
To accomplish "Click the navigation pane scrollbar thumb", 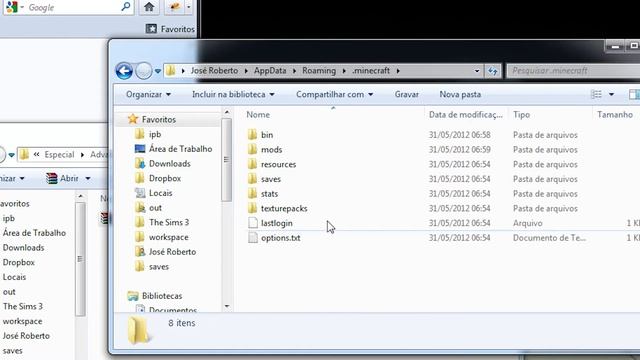I will 227,160.
